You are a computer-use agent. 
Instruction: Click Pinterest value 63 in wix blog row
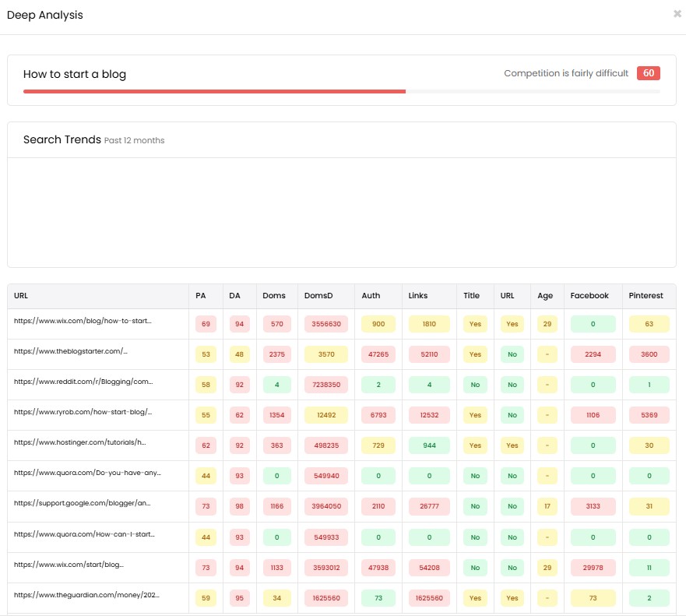click(649, 324)
